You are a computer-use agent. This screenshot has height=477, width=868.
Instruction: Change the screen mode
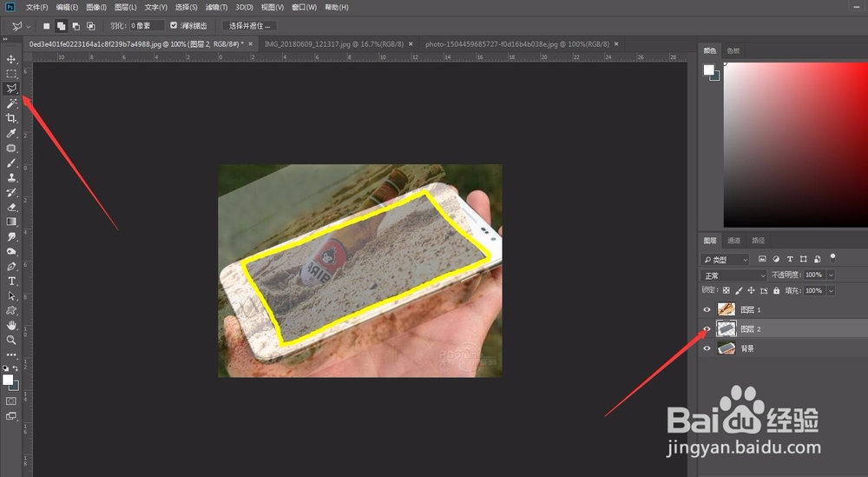click(11, 416)
